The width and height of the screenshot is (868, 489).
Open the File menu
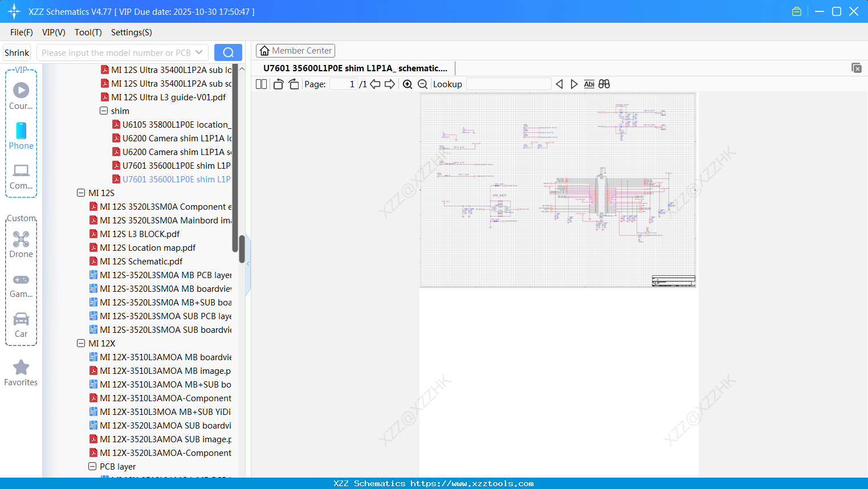[x=21, y=32]
